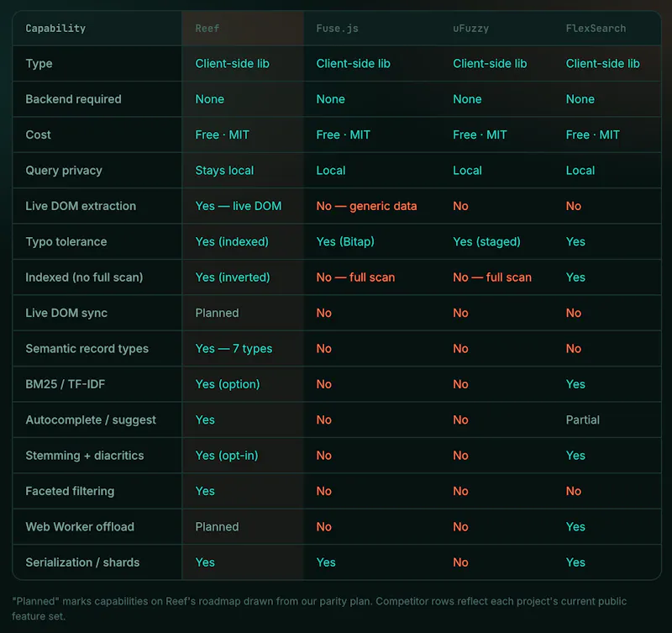Click Fuse.js 'No — full scan' cell
672x633 pixels.
coord(355,277)
